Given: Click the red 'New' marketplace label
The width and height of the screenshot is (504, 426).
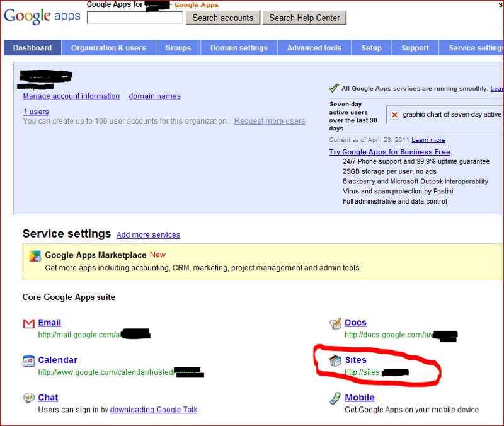Looking at the screenshot, I should [158, 255].
